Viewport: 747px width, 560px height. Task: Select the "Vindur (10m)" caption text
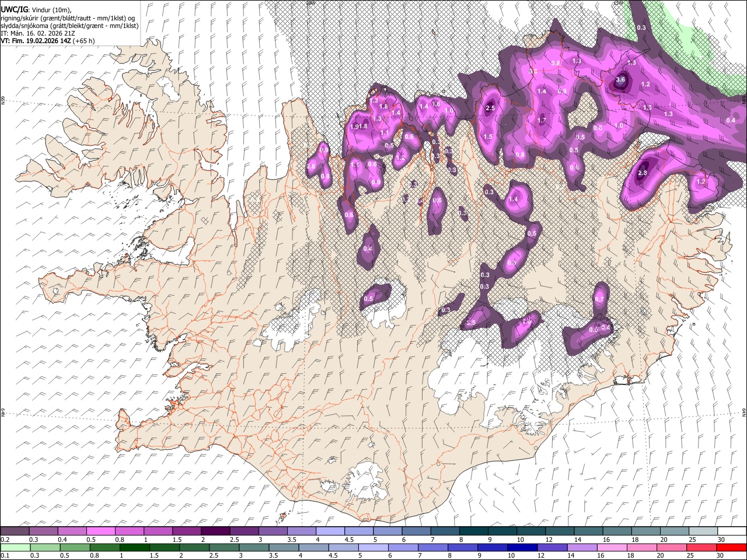coord(51,10)
